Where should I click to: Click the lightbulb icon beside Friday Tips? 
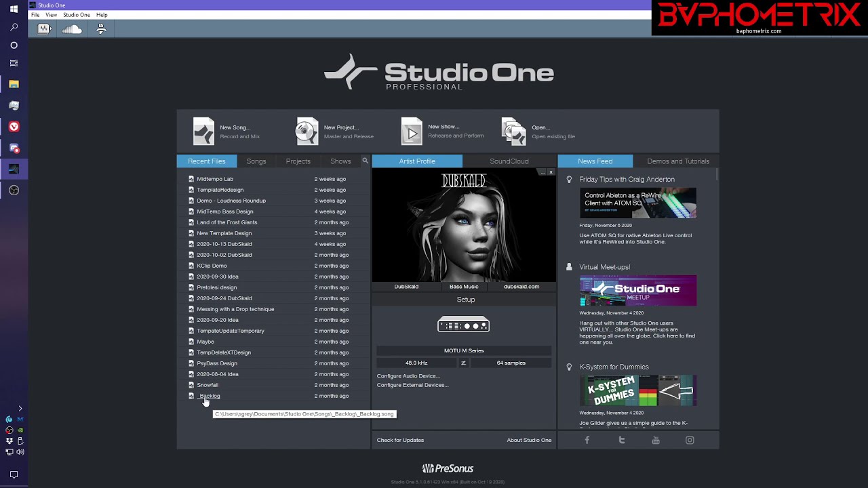(x=569, y=180)
